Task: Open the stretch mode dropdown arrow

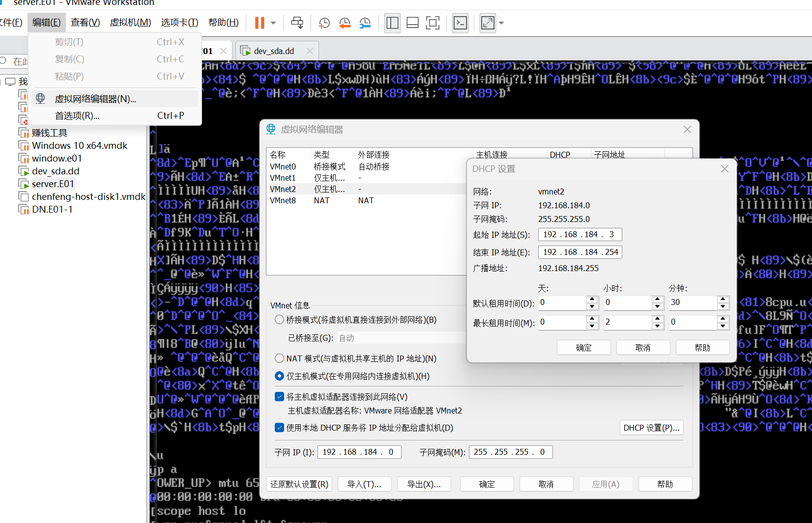Action: (x=500, y=23)
